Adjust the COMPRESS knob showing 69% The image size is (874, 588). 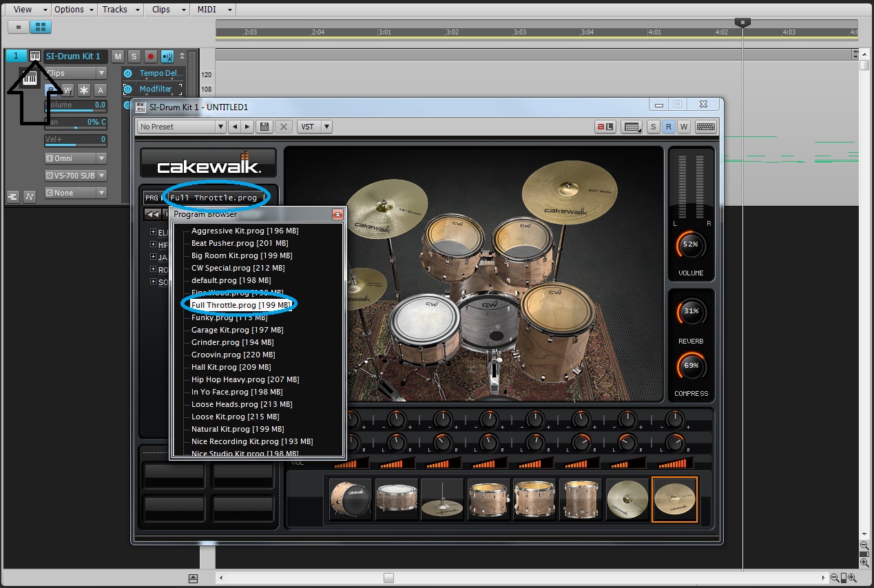click(x=690, y=365)
